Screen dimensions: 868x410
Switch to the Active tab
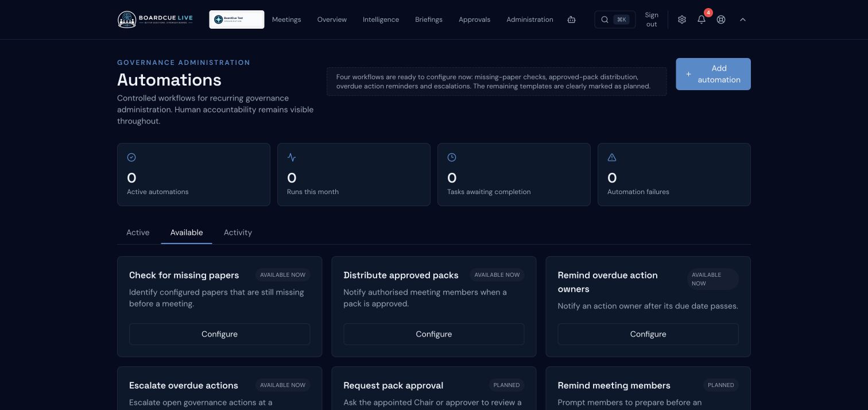click(138, 233)
